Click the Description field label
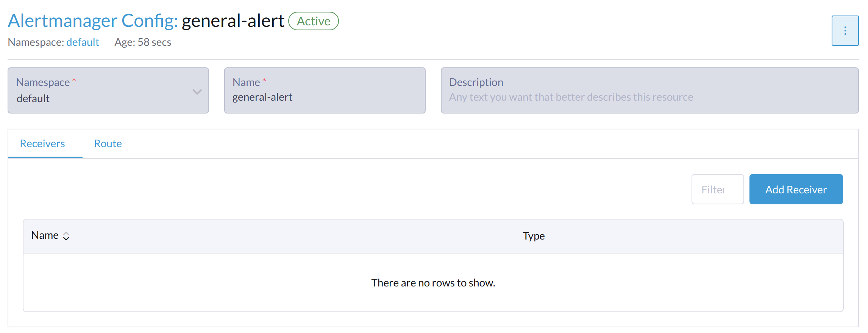 click(476, 82)
